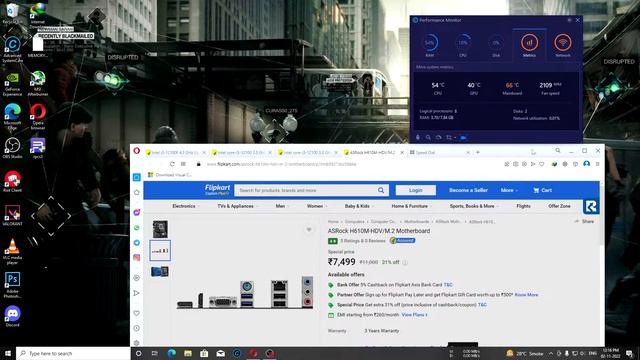Open the Download Visual C bookmark
This screenshot has width=640, height=360.
click(170, 175)
